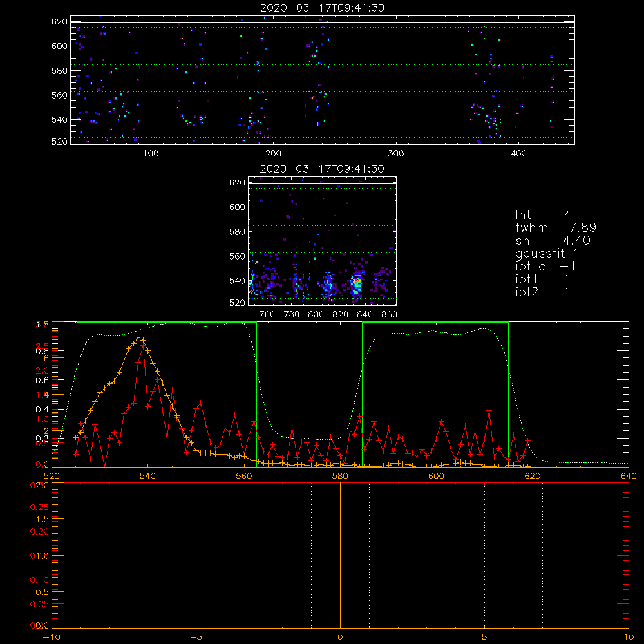Click the 580 tick on profile plot axis

[x=340, y=476]
